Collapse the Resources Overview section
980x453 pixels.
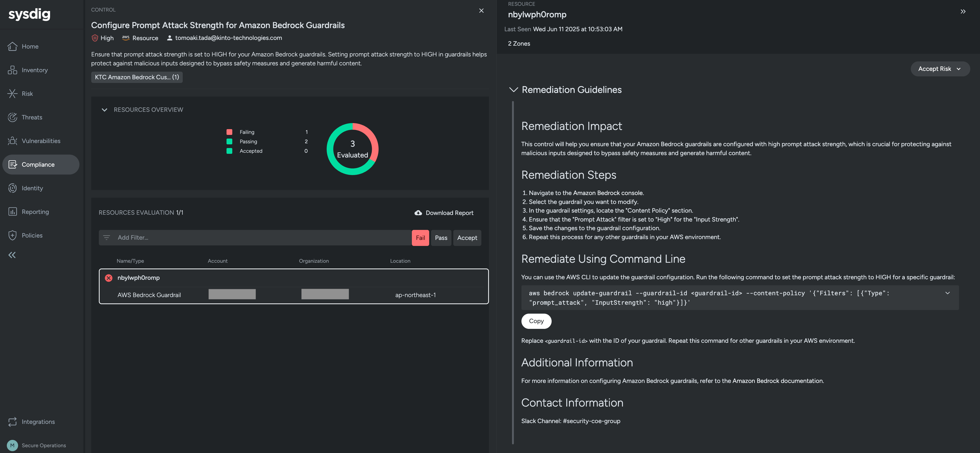[104, 110]
